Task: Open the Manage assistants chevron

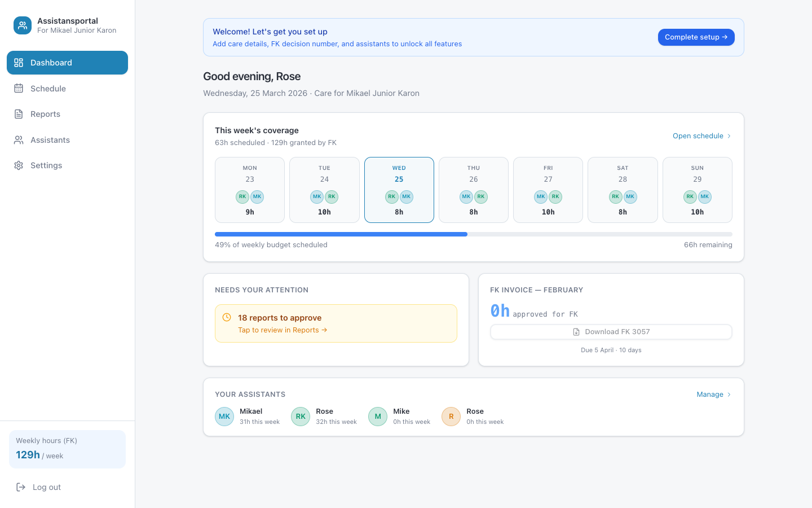Action: pos(729,394)
